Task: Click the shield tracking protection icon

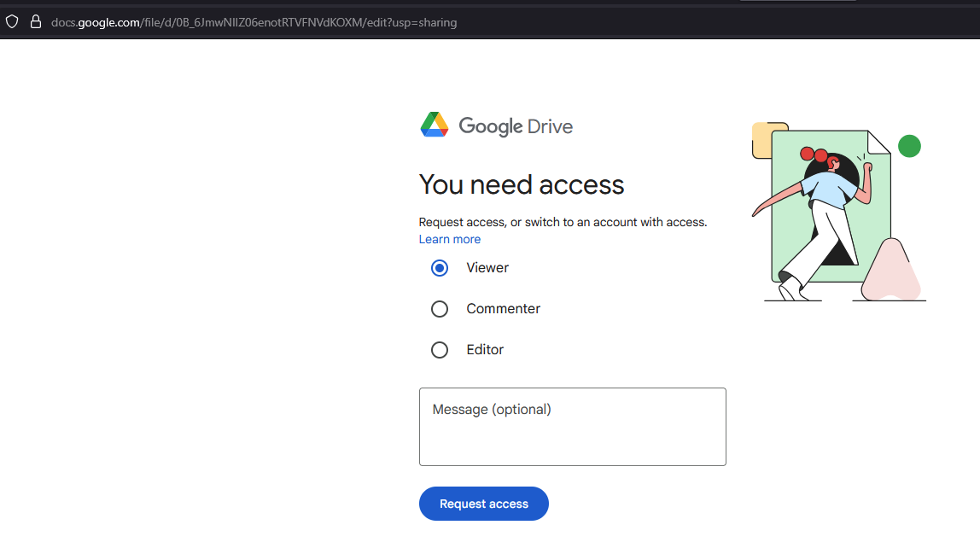Action: (x=12, y=22)
